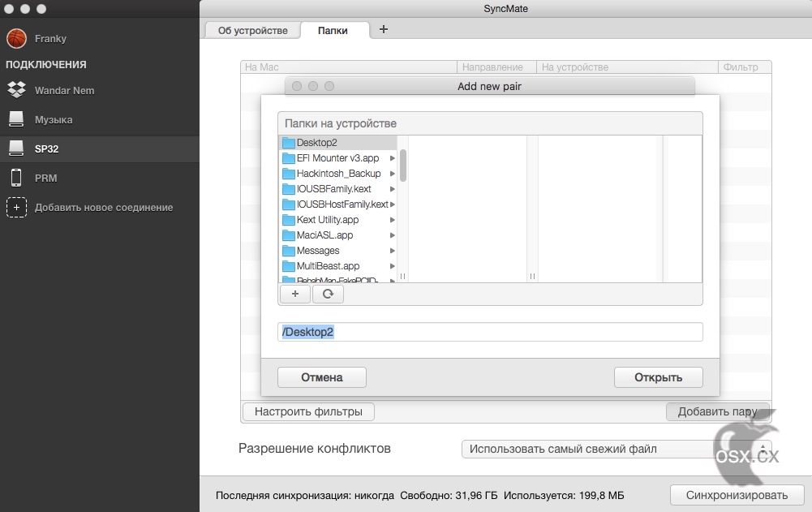
Task: Open the conflict resolution dropdown
Action: (617, 449)
